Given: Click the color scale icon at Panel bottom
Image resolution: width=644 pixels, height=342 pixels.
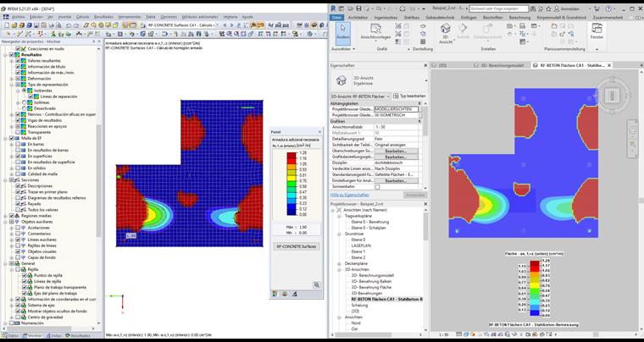Looking at the screenshot, I should [275, 294].
